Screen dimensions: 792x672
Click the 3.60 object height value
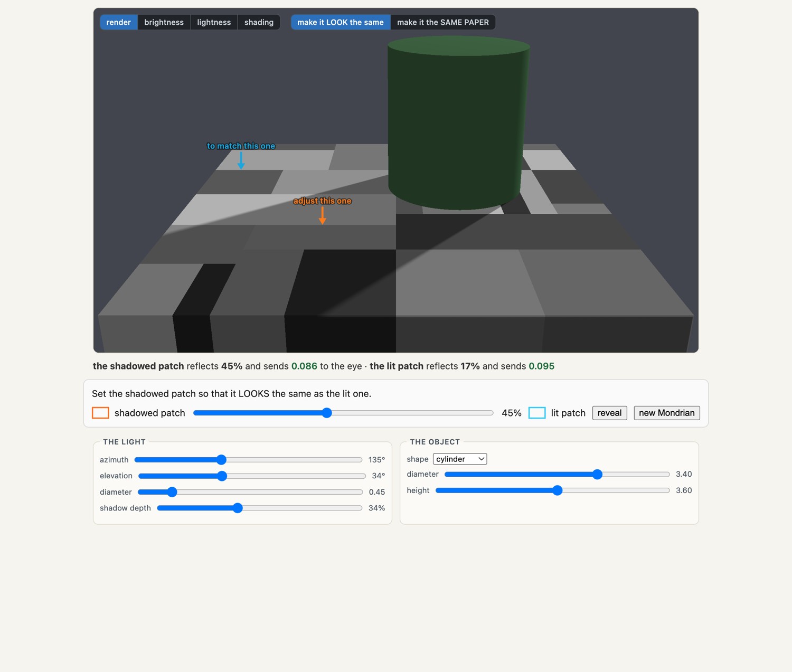point(684,490)
